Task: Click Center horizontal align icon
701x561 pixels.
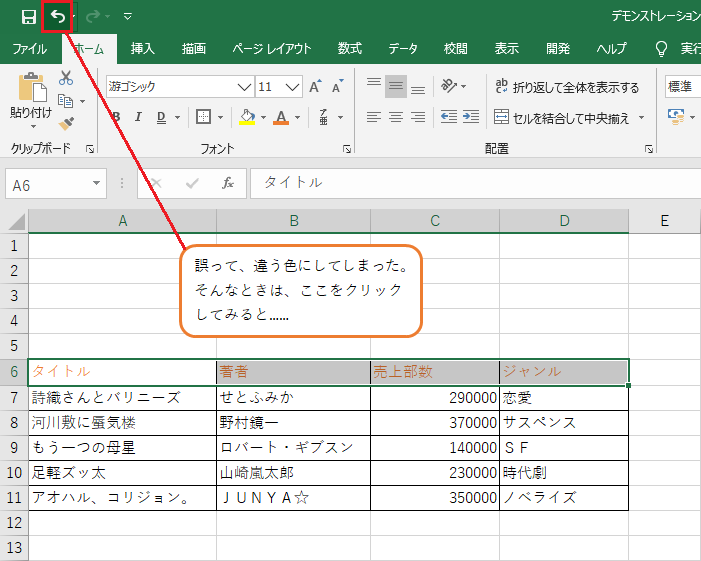Action: click(x=396, y=117)
